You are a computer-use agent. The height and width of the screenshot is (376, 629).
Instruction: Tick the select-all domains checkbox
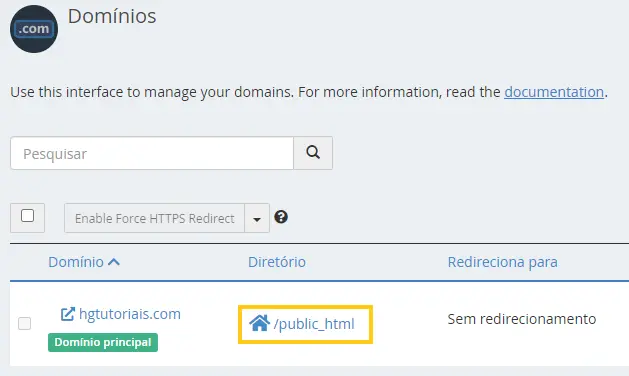pos(27,216)
